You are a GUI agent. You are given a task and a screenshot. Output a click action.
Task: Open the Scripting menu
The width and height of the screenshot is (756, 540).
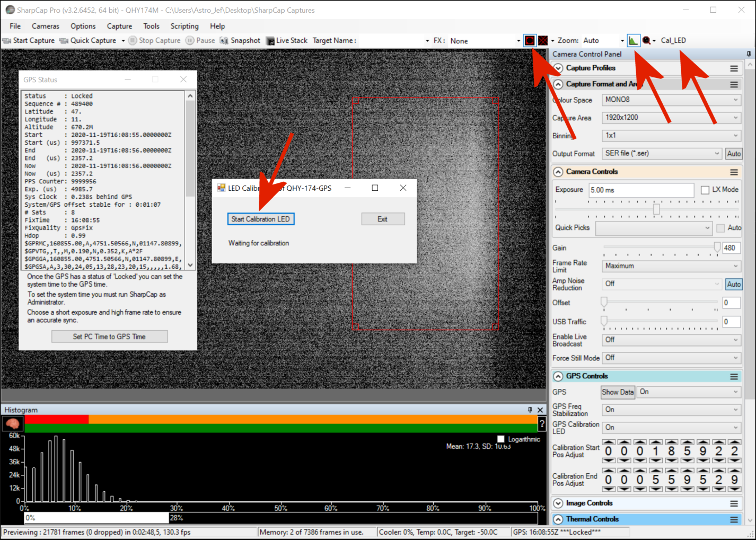184,26
